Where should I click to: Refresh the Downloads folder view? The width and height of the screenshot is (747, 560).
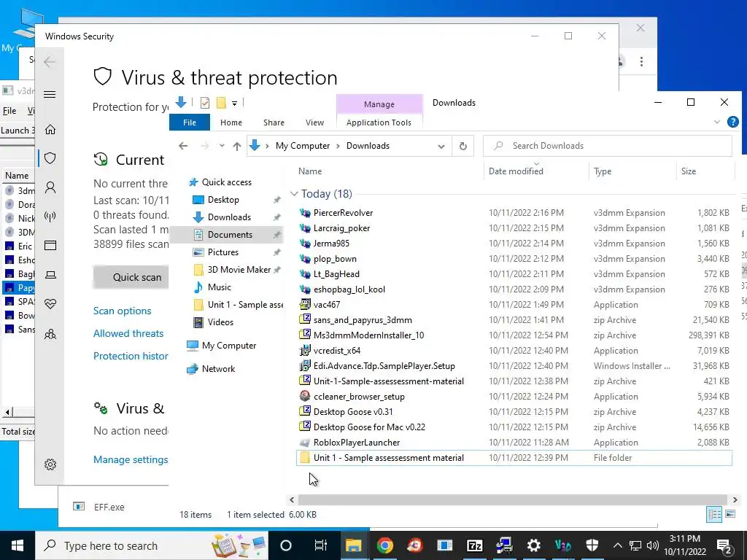pyautogui.click(x=462, y=146)
